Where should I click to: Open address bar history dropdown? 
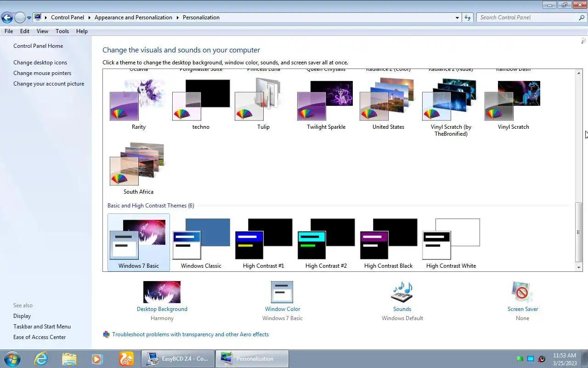pos(457,17)
